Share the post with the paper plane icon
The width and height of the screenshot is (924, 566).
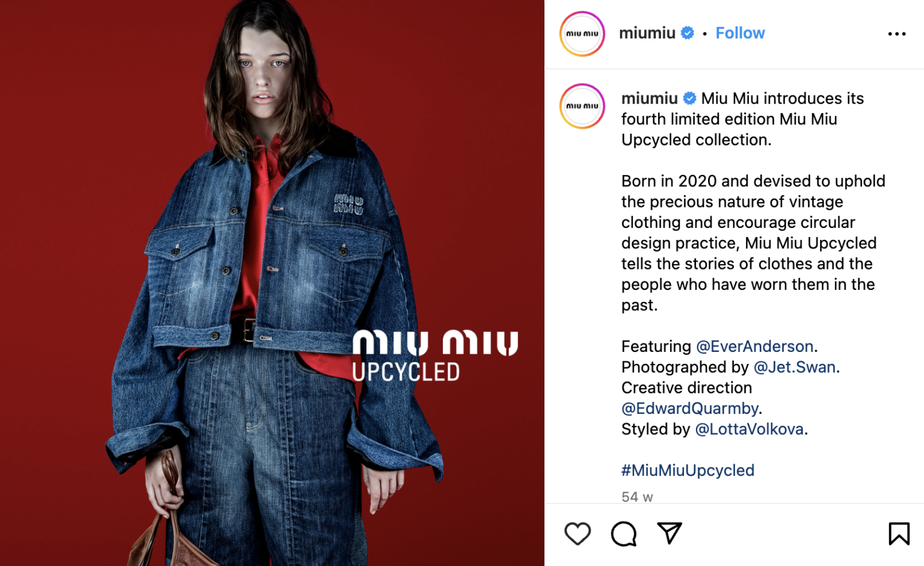tap(670, 533)
